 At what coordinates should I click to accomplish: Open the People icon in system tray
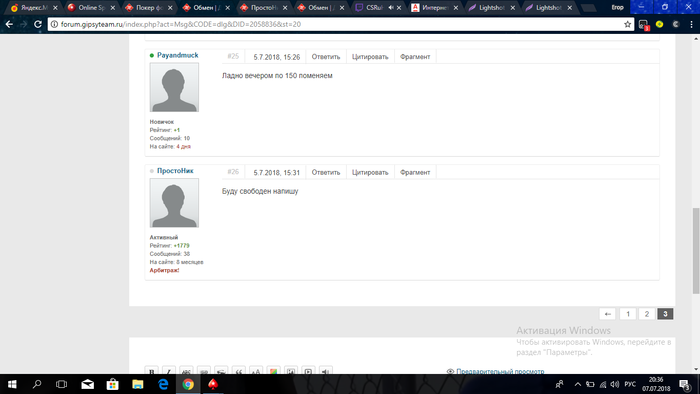[x=559, y=384]
